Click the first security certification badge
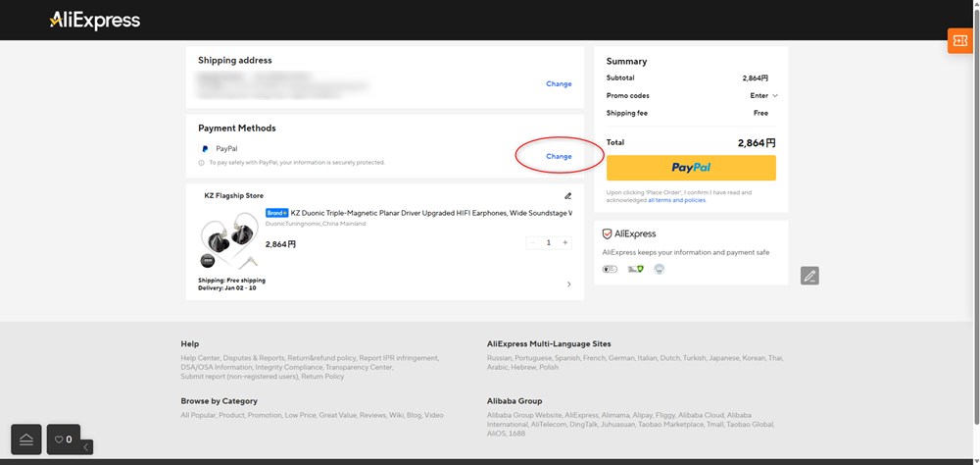The width and height of the screenshot is (980, 465). (x=610, y=269)
